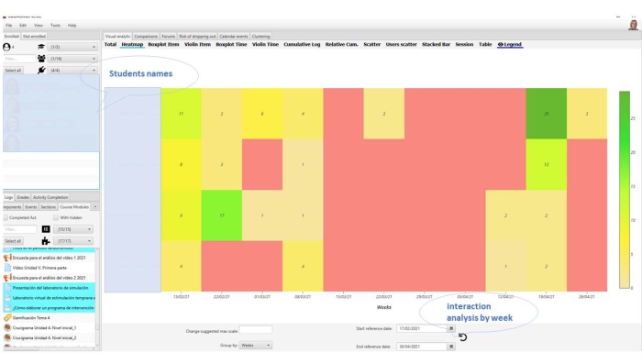Switch to the Activity Completion tab

click(x=50, y=197)
